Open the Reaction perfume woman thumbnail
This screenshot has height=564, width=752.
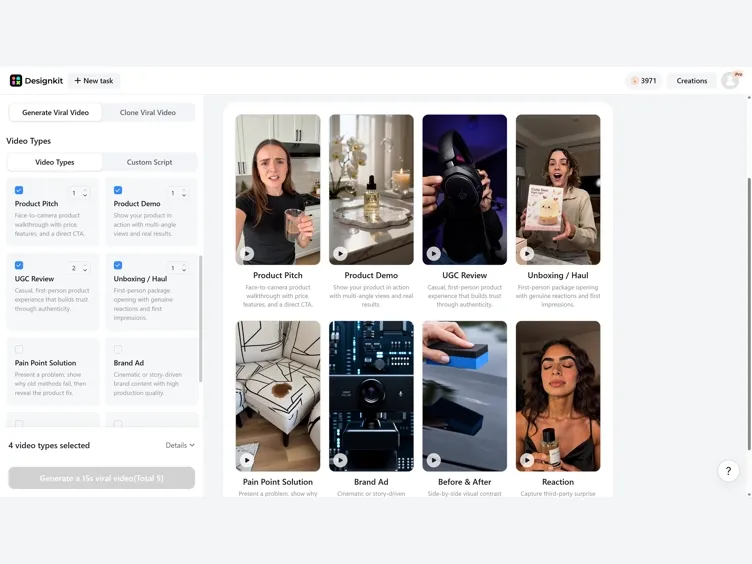[558, 396]
